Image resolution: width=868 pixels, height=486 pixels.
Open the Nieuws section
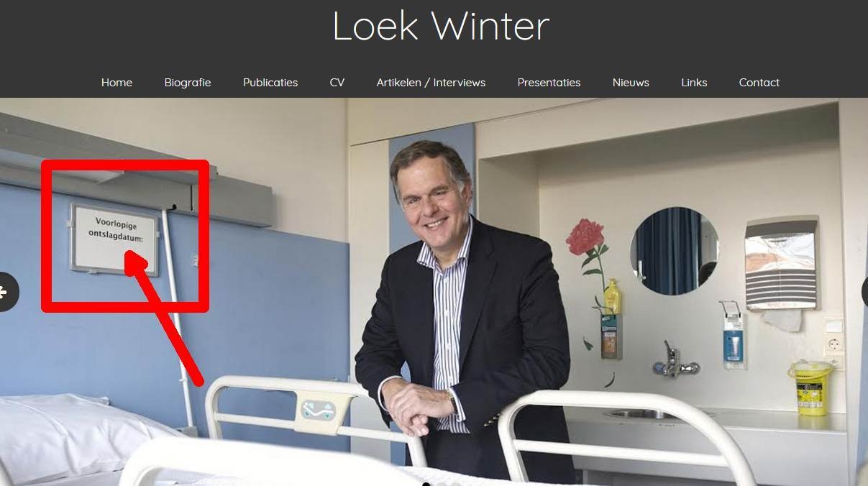tap(631, 83)
